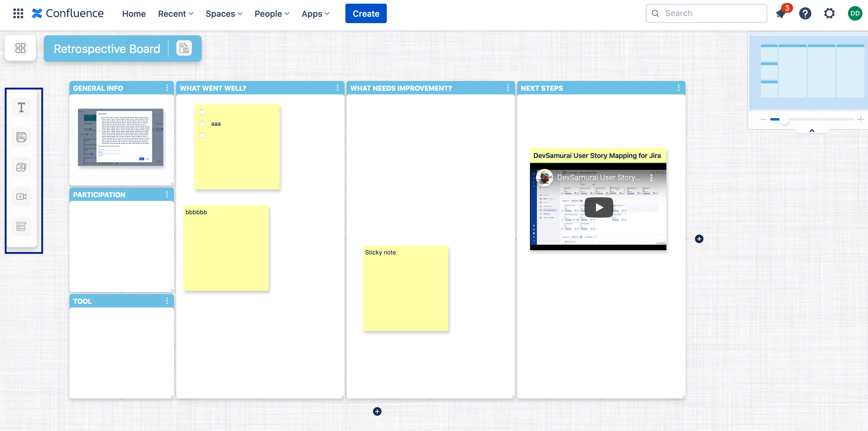Check the third checkbox under aaa
The width and height of the screenshot is (868, 431).
[x=202, y=135]
